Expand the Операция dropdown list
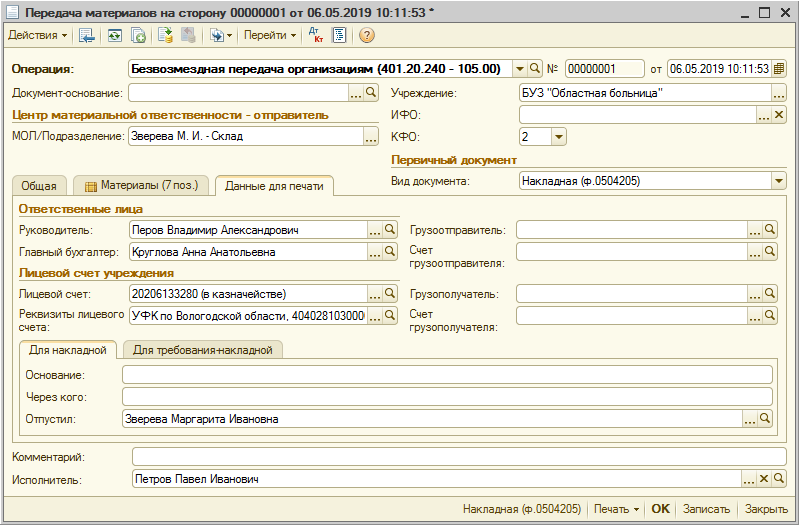The image size is (799, 525). [x=519, y=69]
